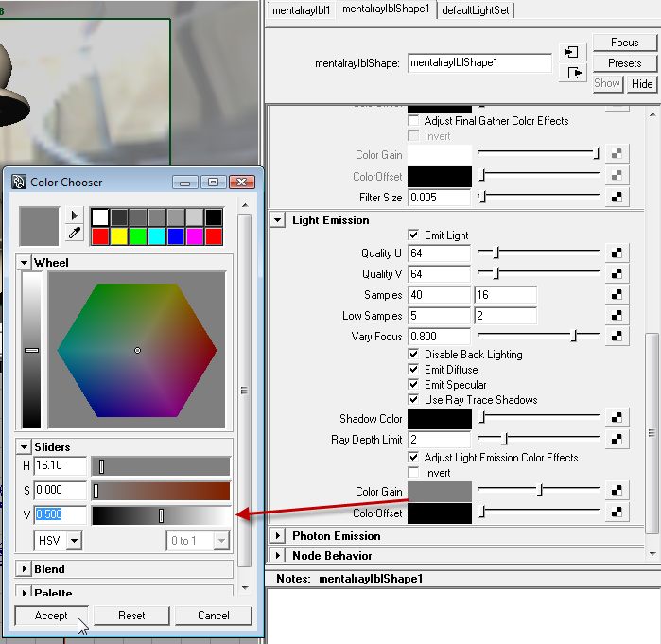Open the HSV color mode dropdown
This screenshot has width=661, height=644.
point(58,541)
